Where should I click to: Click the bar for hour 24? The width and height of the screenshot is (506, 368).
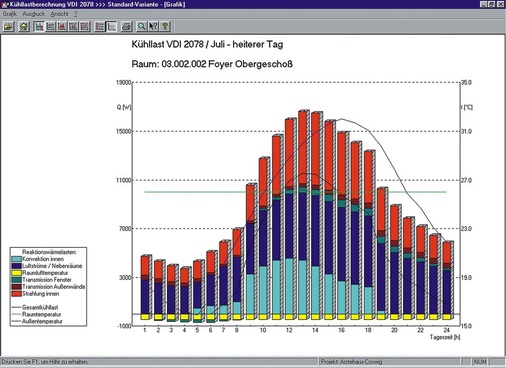[448, 281]
